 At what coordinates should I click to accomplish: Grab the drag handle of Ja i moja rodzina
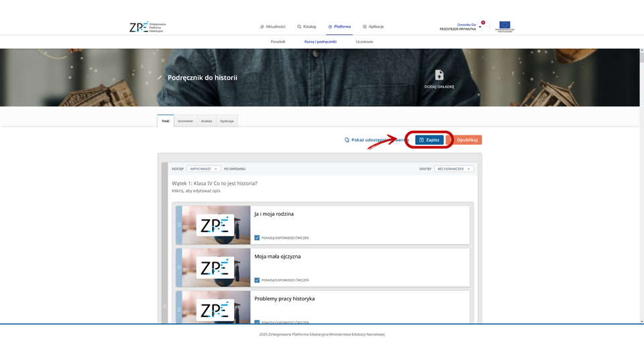point(179,225)
